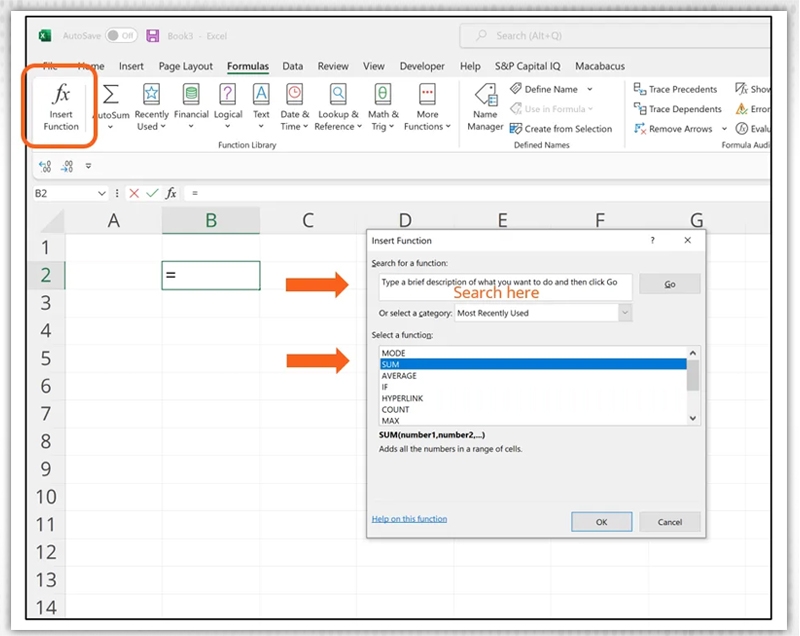Switch to the Page Layout tab

click(x=186, y=66)
